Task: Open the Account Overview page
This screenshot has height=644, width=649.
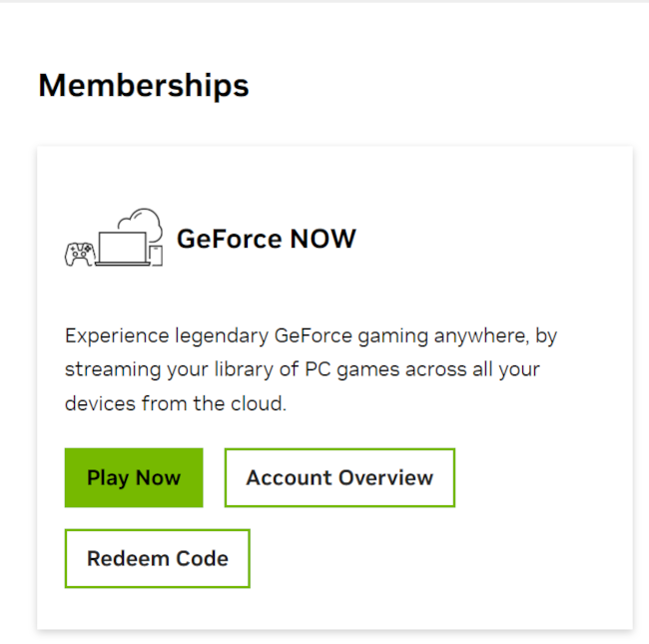Action: 339,477
